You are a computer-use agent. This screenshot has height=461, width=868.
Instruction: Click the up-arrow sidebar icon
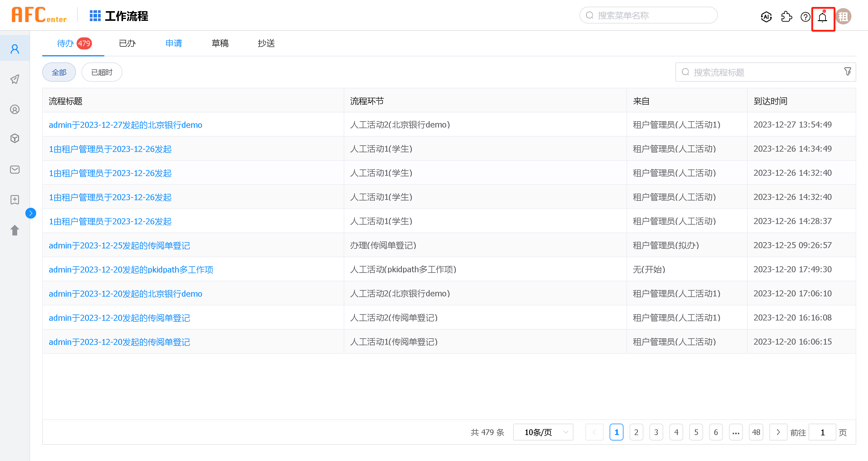tap(15, 230)
